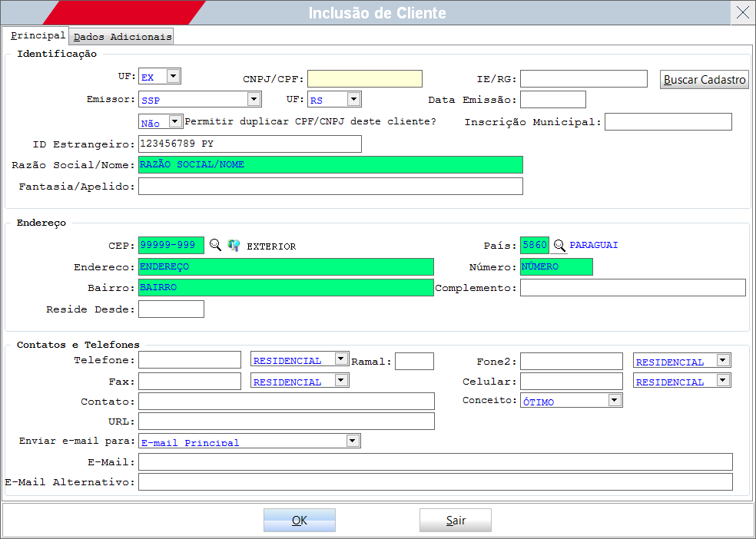This screenshot has width=756, height=539.
Task: Click the Reside Desde field
Action: point(171,309)
